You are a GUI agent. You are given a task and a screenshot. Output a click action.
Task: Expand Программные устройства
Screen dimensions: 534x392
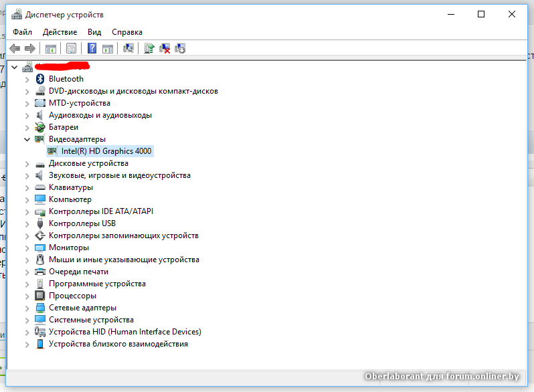(27, 284)
